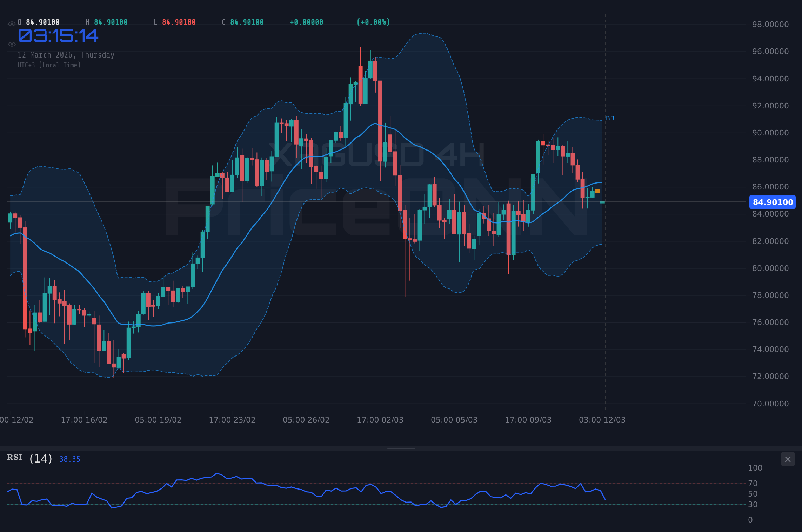
Task: Click the C 84.90100 close price readout
Action: 243,22
